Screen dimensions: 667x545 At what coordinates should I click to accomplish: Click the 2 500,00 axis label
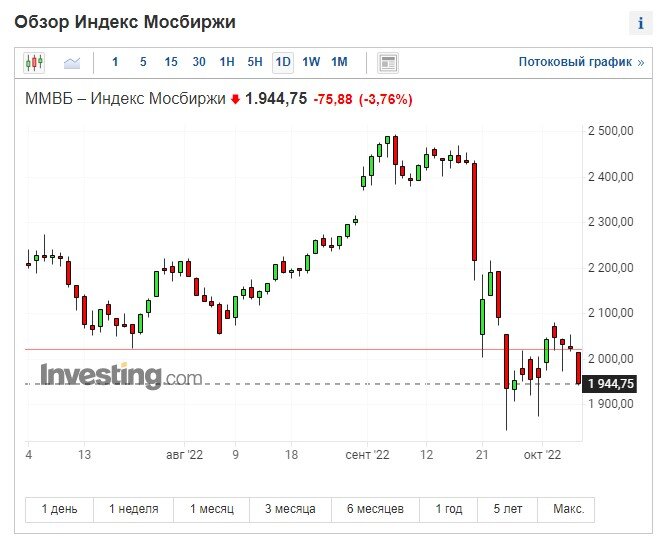[x=611, y=131]
